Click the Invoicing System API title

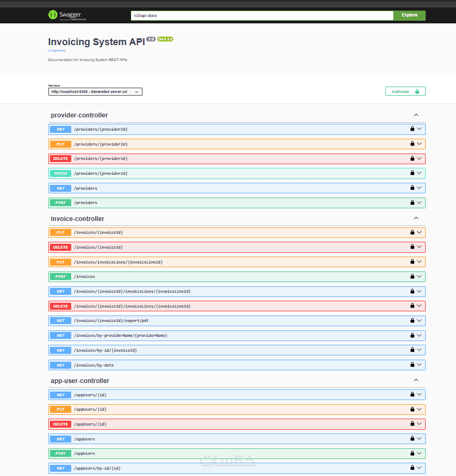pyautogui.click(x=97, y=42)
